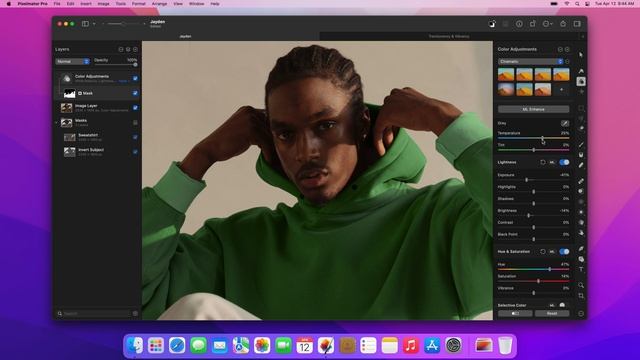Viewport: 640px width, 360px height.
Task: Open Music app in the Dock
Action: pyautogui.click(x=411, y=346)
